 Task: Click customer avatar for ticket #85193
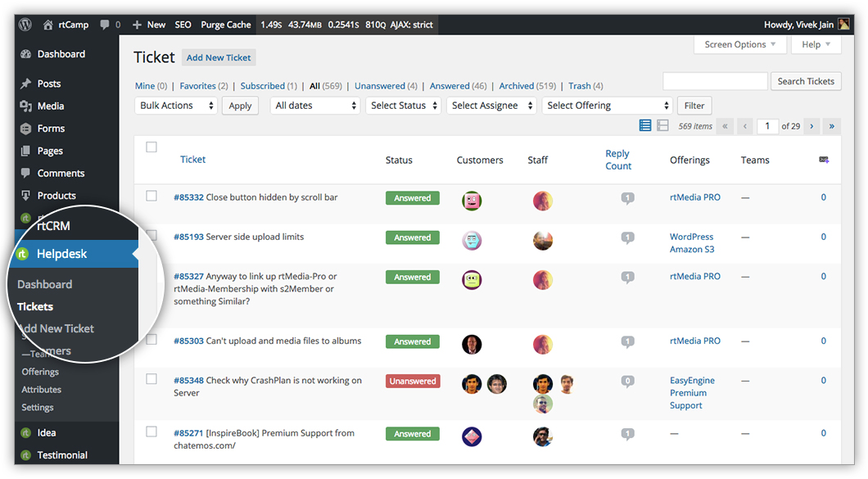472,241
